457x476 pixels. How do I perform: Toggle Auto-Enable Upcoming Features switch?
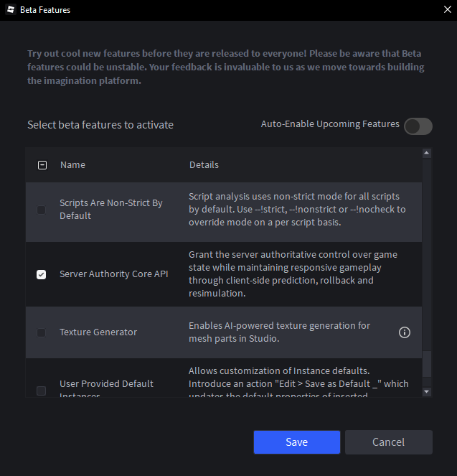[418, 126]
